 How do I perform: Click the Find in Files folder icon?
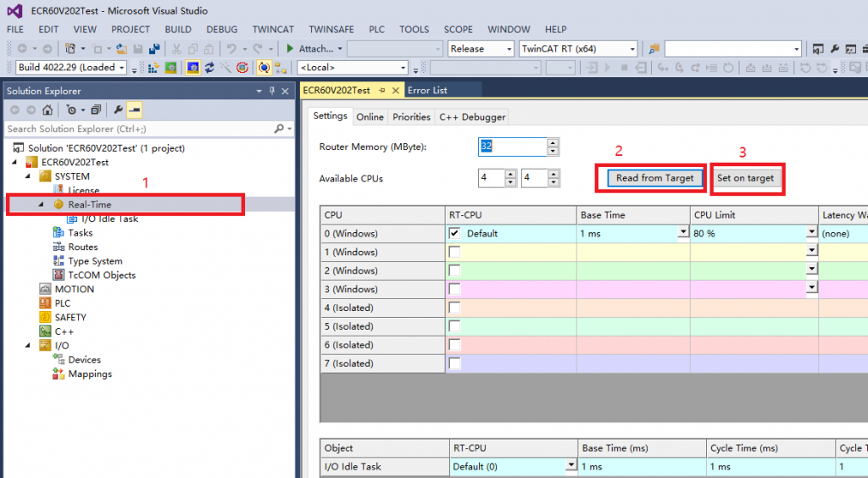coord(654,48)
